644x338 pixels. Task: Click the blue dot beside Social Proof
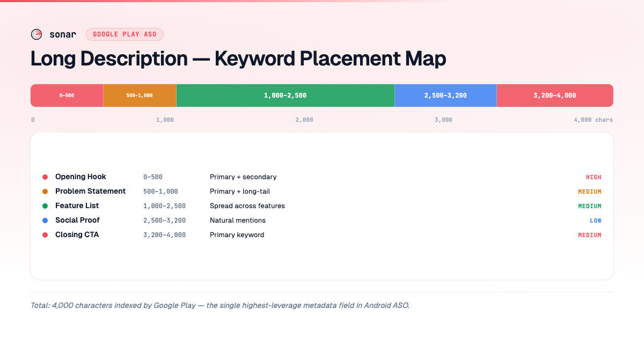pyautogui.click(x=45, y=221)
